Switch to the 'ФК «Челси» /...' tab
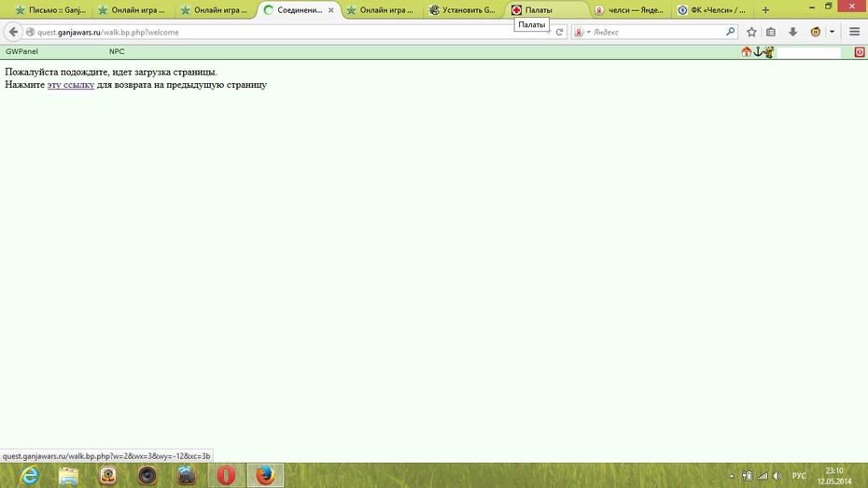Image resolution: width=868 pixels, height=488 pixels. click(712, 10)
